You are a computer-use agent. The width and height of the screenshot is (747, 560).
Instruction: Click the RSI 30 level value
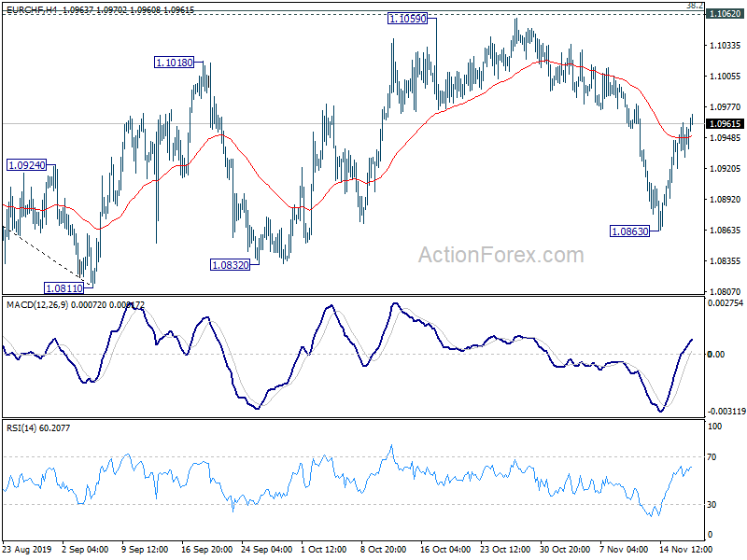[x=712, y=505]
